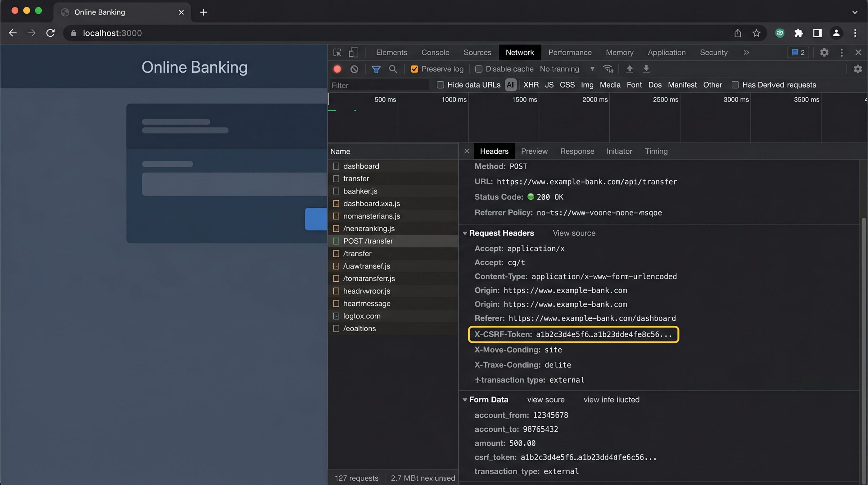The width and height of the screenshot is (868, 485).
Task: Open the Response tab of request
Action: pos(577,151)
